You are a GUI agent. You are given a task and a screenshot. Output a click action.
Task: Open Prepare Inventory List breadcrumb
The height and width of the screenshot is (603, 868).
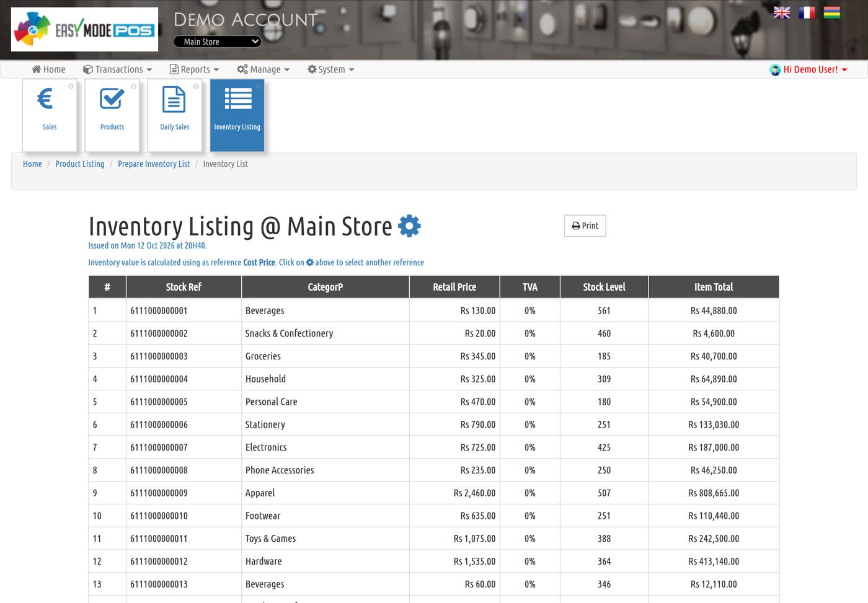pos(154,164)
